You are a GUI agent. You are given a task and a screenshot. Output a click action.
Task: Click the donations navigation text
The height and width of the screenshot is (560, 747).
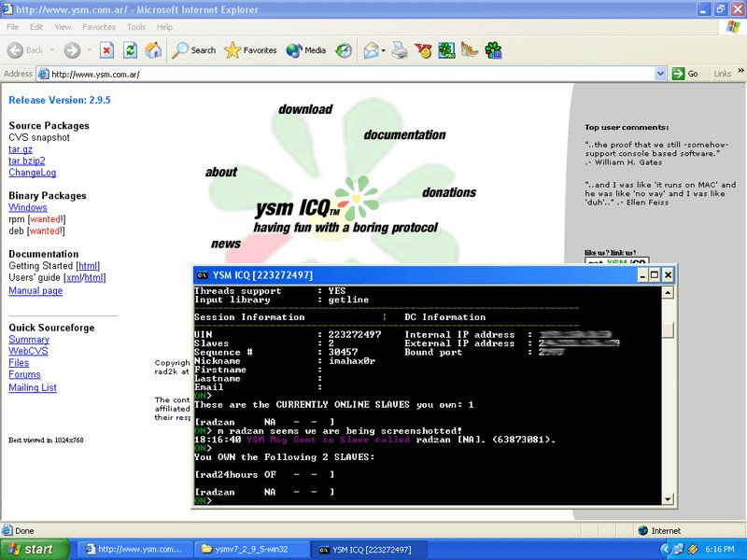coord(449,192)
